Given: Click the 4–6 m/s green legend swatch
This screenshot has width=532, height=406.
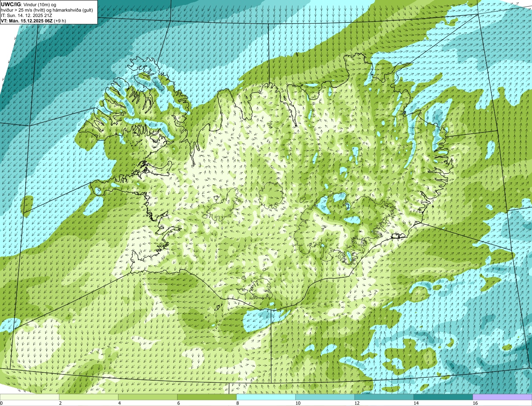Looking at the screenshot, I should click(x=148, y=397).
